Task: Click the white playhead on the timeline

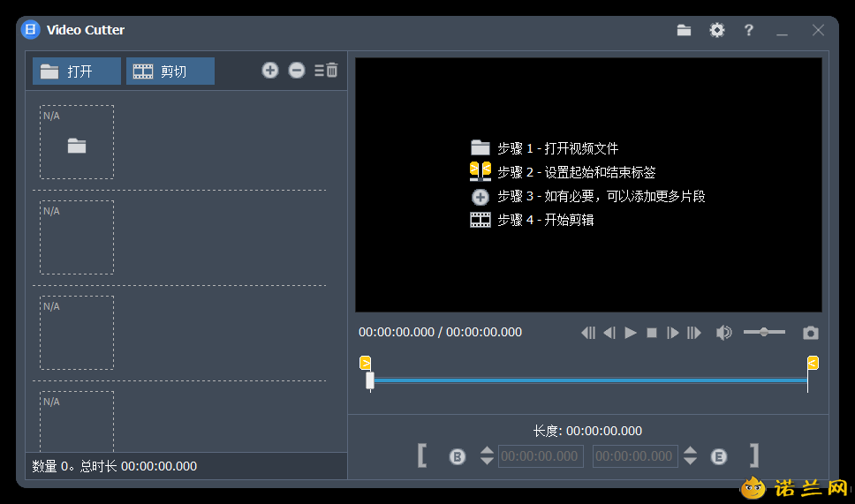Action: 370,380
